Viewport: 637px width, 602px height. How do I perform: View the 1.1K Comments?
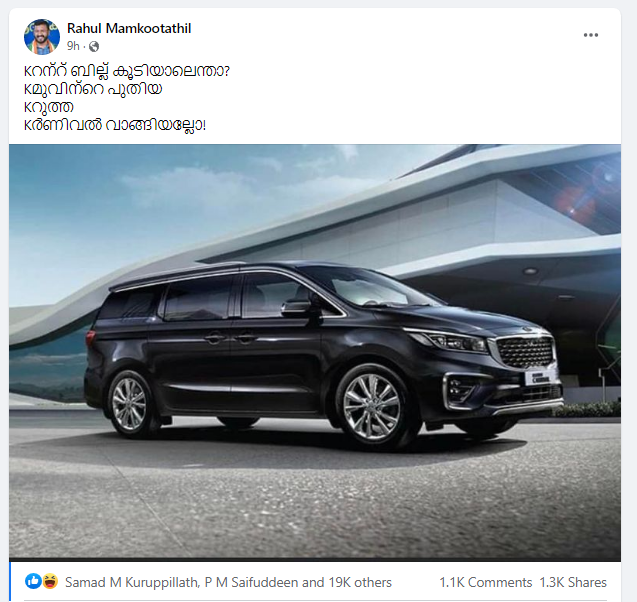click(x=485, y=582)
